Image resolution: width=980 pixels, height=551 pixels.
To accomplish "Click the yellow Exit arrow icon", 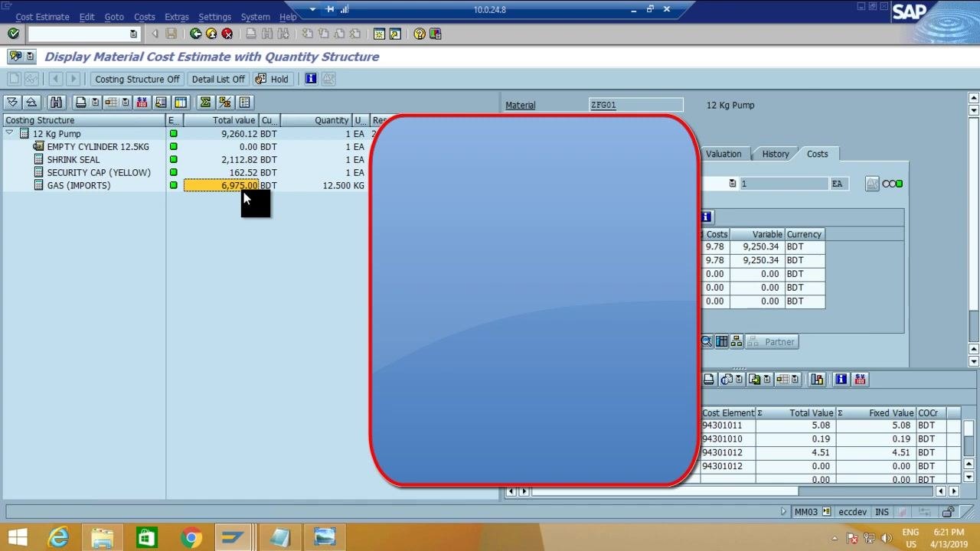I will 211,34.
